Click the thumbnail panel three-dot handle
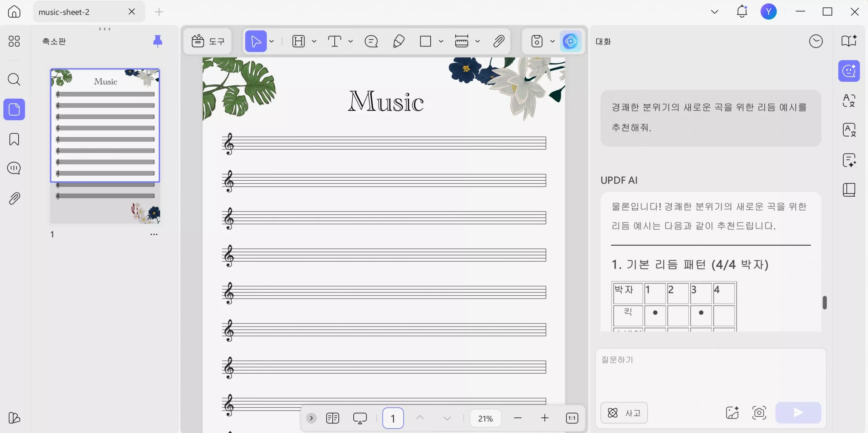 105,29
